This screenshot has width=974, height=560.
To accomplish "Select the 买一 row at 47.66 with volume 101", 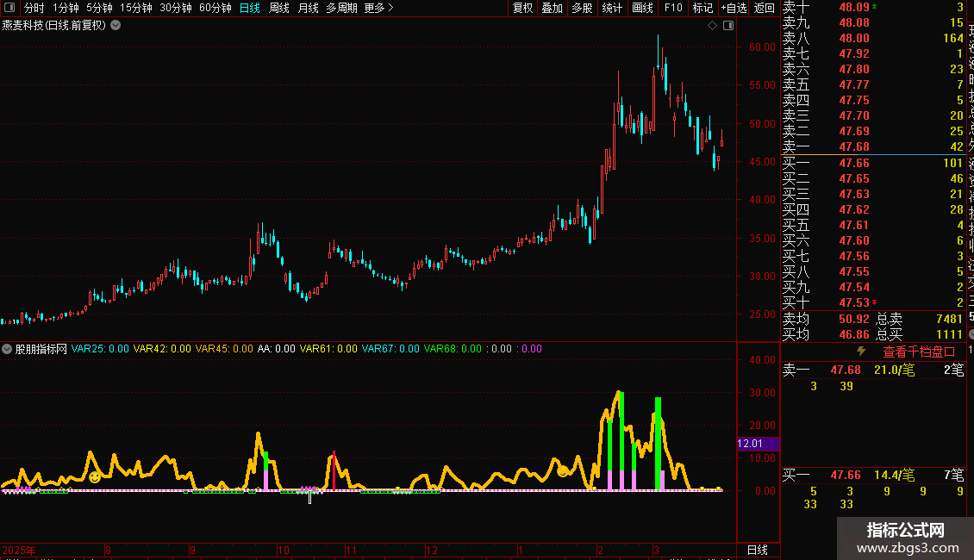I will (x=873, y=163).
